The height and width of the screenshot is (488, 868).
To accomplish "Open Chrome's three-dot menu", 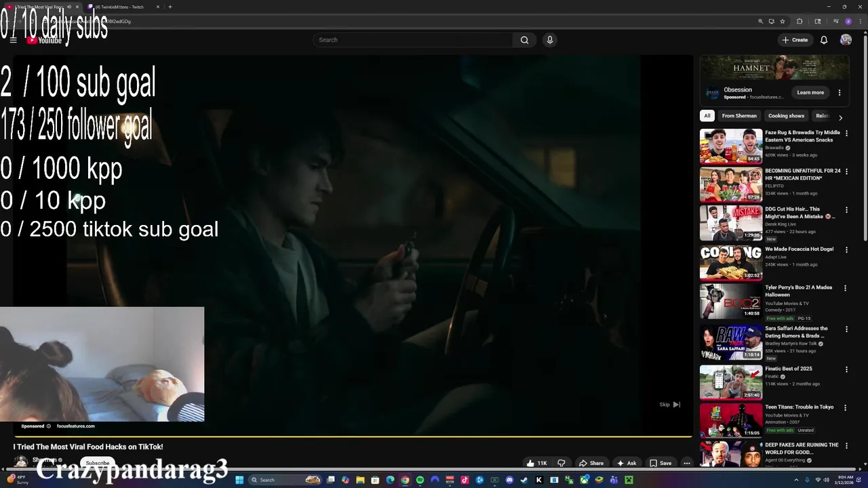I will (x=861, y=21).
